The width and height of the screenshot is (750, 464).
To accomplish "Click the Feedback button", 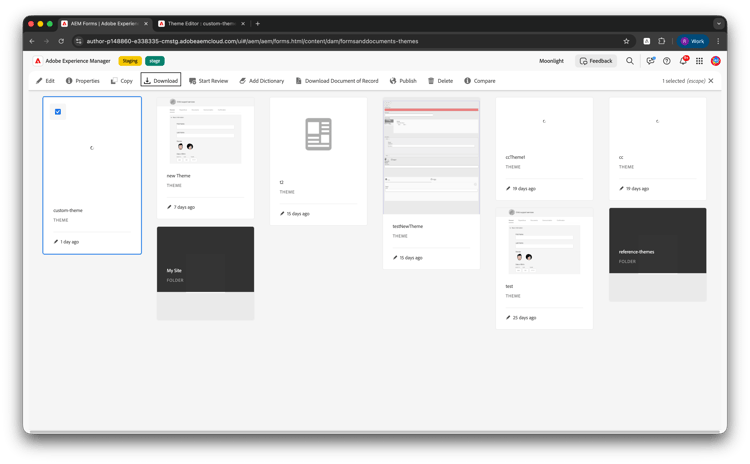I will click(596, 61).
